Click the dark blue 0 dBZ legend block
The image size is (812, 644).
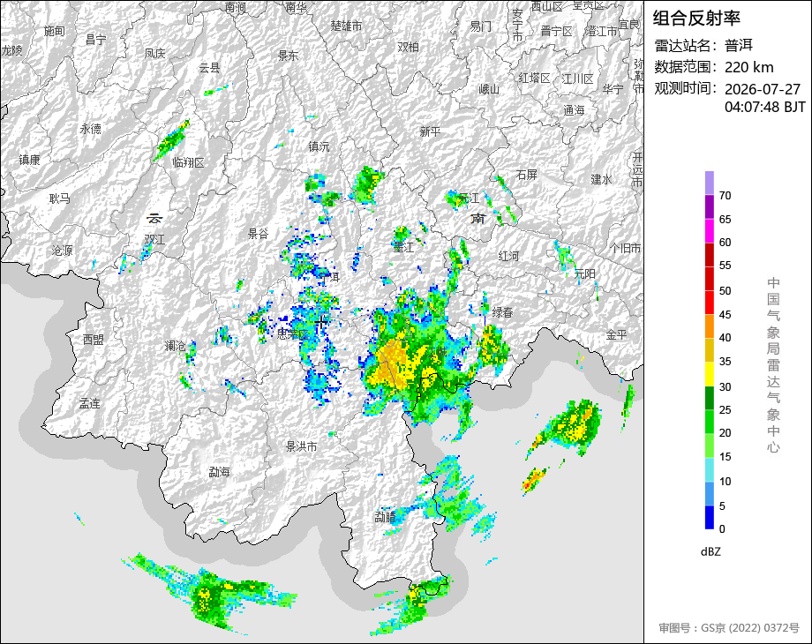709,517
